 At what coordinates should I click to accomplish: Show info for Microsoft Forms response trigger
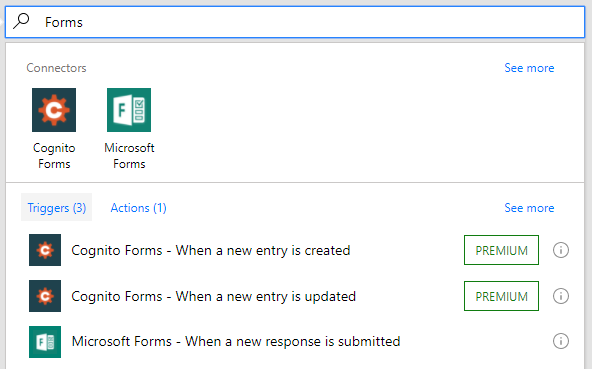click(x=561, y=341)
